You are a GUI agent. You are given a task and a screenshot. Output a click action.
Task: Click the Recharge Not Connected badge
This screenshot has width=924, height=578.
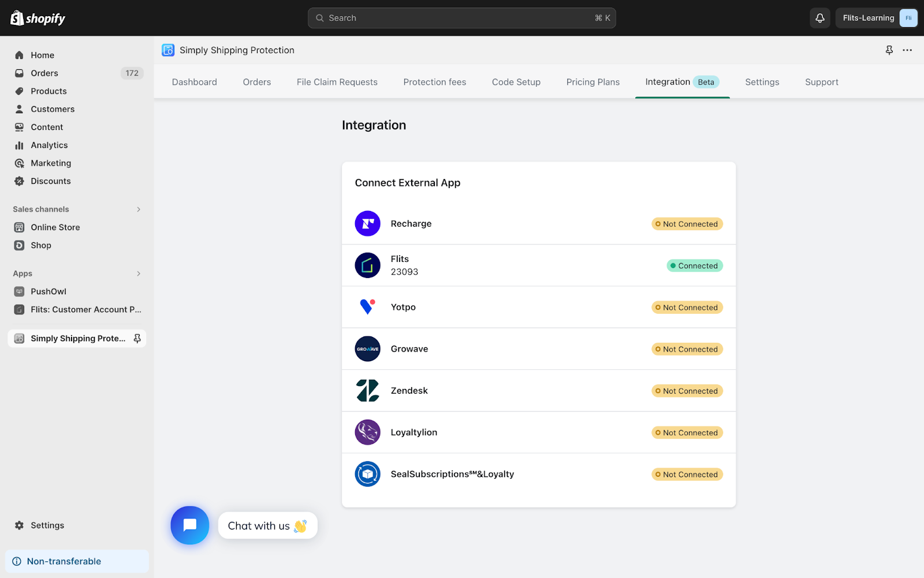(687, 224)
